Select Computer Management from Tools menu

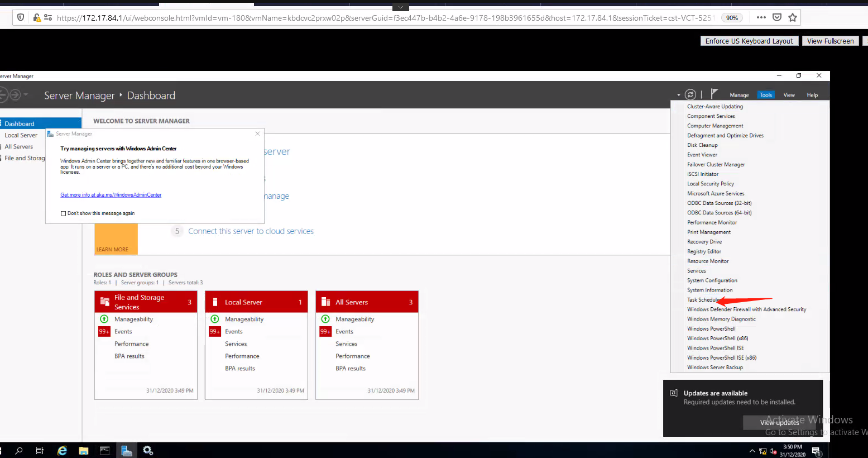pyautogui.click(x=715, y=126)
